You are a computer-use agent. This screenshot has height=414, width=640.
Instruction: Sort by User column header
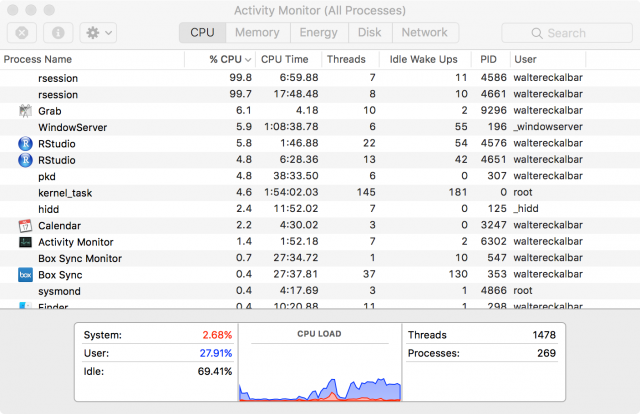pos(548,60)
